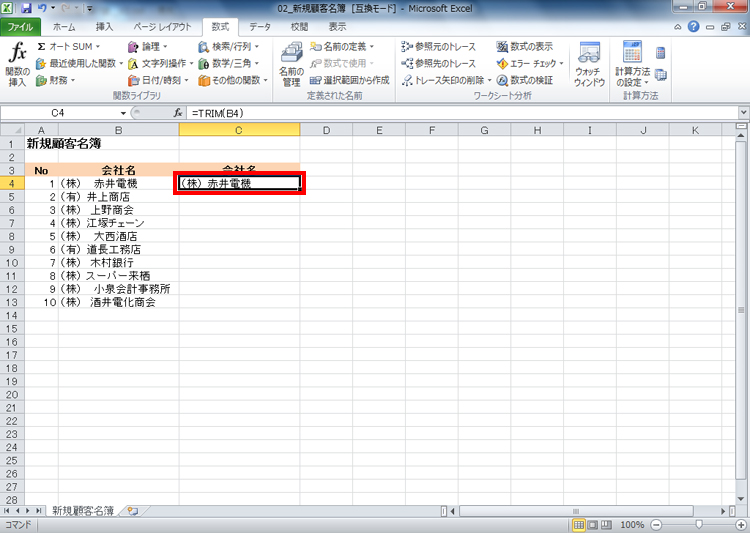Open the Customize Quick Access Toolbar dropdown

click(x=89, y=9)
